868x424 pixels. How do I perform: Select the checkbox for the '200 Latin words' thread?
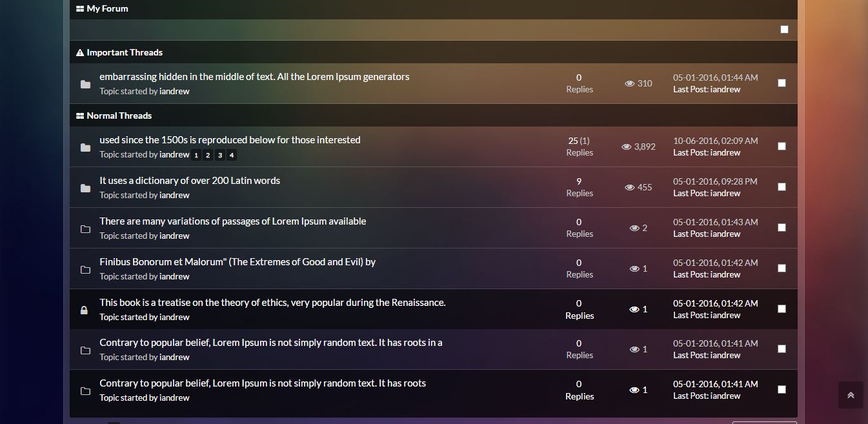782,187
